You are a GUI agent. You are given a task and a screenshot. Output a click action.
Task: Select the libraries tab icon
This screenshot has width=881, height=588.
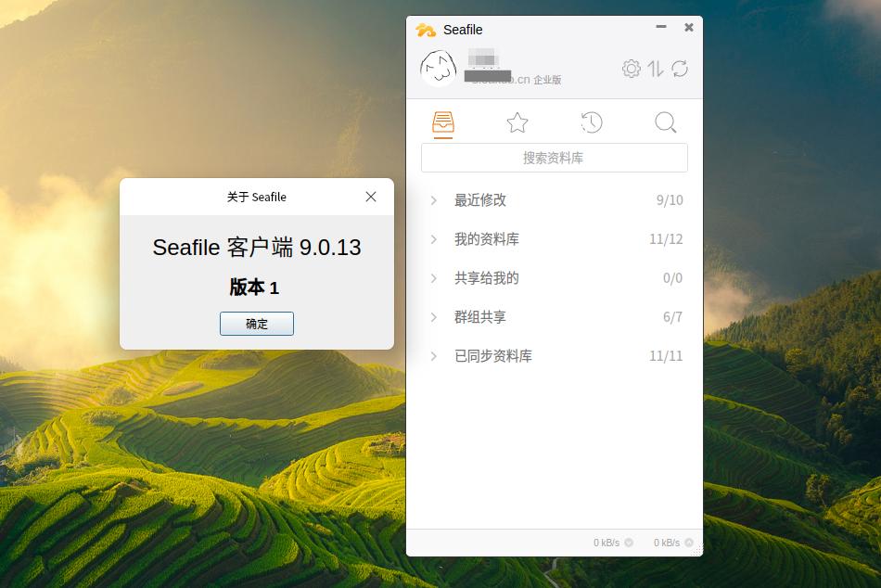pos(443,122)
